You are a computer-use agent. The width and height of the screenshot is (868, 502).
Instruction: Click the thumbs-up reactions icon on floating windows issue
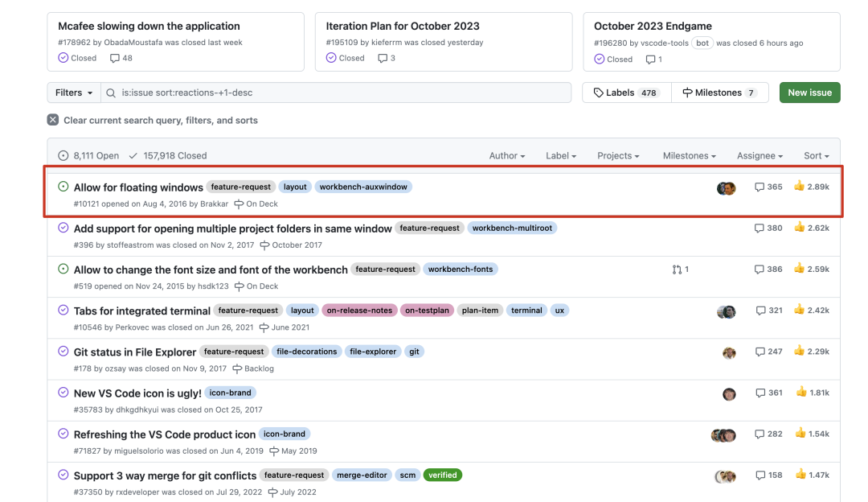pyautogui.click(x=799, y=186)
